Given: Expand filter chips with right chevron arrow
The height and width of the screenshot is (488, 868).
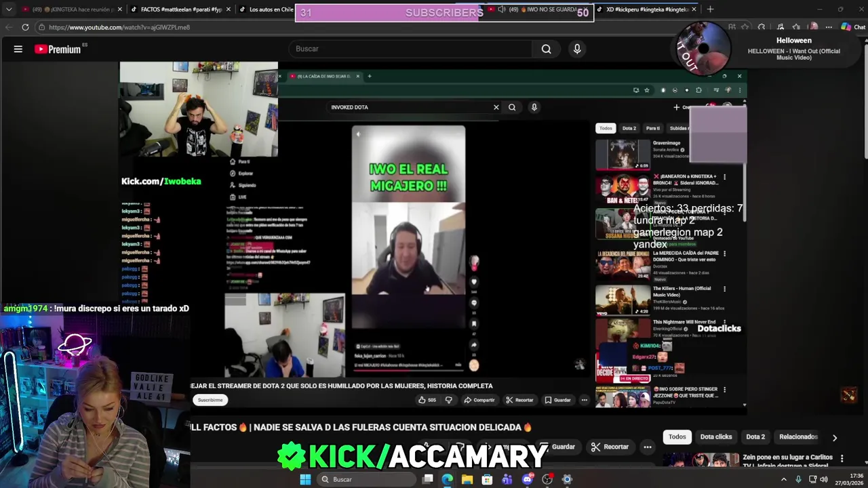Looking at the screenshot, I should [835, 438].
